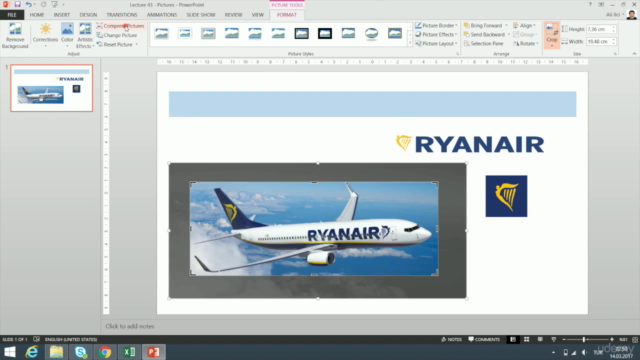Click to add notes area

tap(130, 326)
